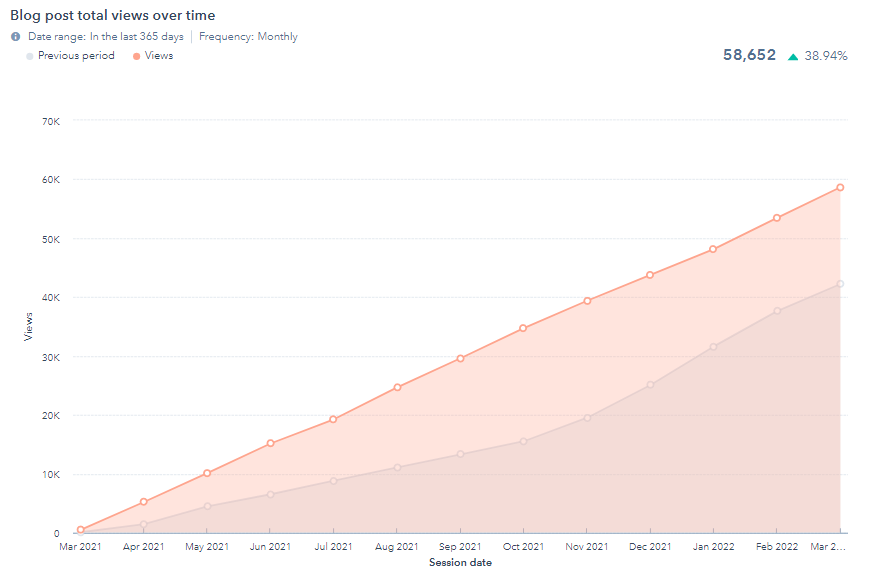The image size is (887, 584).
Task: Click the 38.94% change percentage
Action: (x=826, y=57)
